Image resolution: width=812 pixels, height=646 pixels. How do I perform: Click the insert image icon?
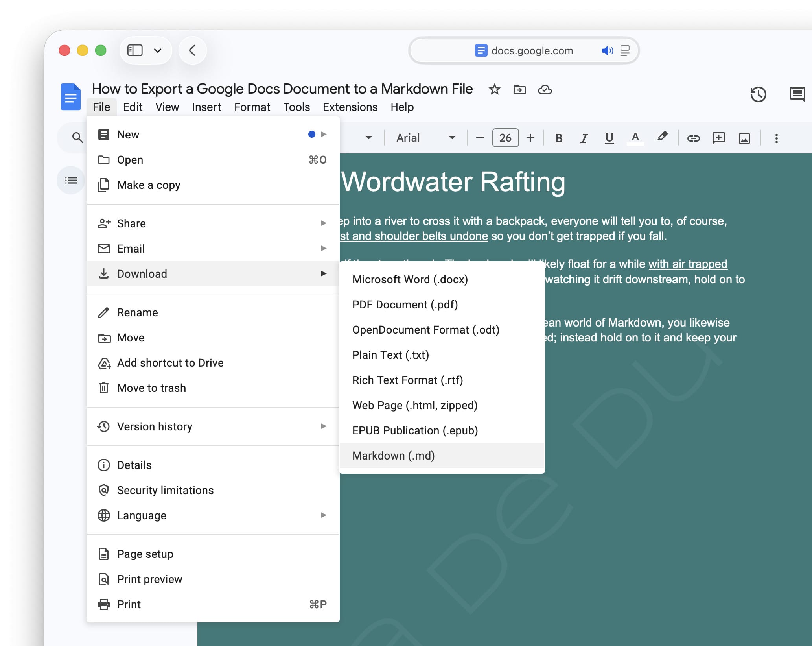click(x=744, y=138)
